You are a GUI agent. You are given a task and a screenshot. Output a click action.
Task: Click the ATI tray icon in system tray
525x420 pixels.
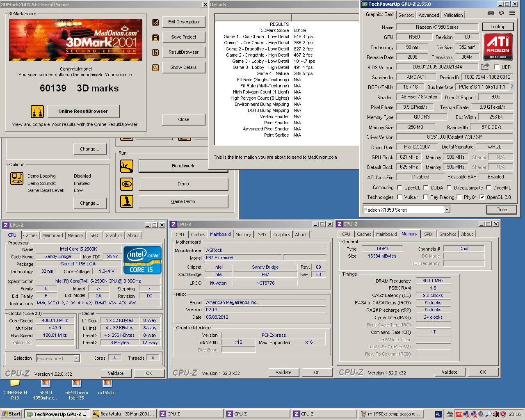[x=459, y=414]
